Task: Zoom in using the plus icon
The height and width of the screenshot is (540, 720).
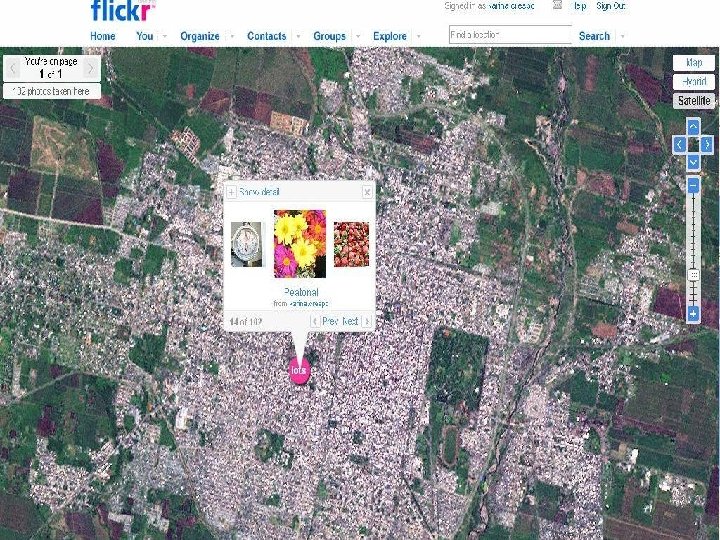Action: pyautogui.click(x=693, y=314)
